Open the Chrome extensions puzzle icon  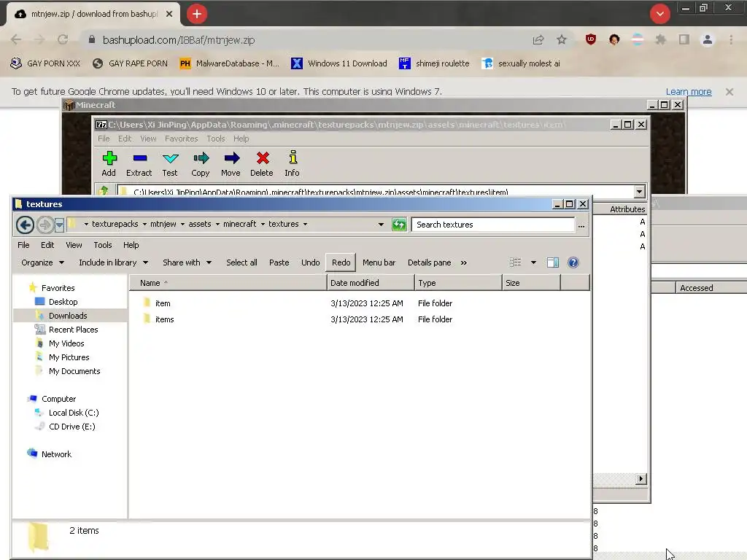[x=660, y=40]
